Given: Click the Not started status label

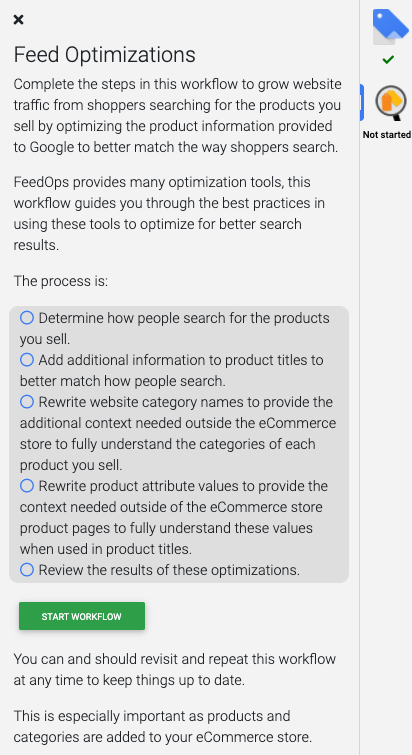Looking at the screenshot, I should pos(386,135).
